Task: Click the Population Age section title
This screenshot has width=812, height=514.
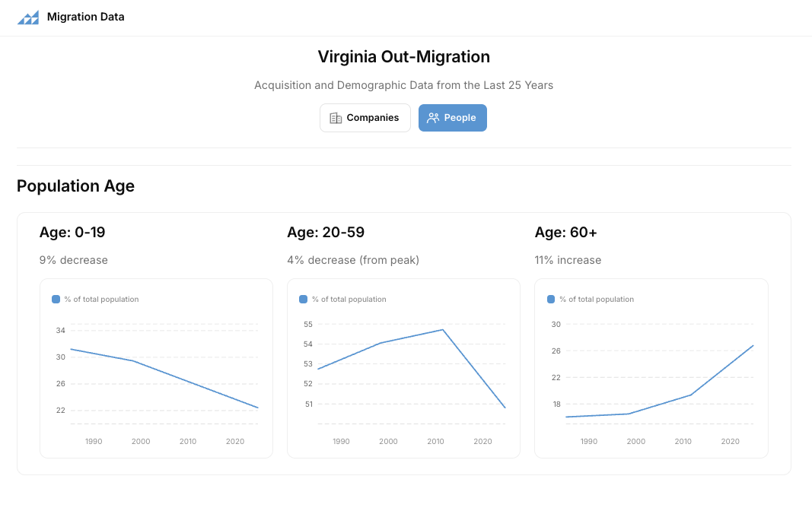Action: [75, 186]
